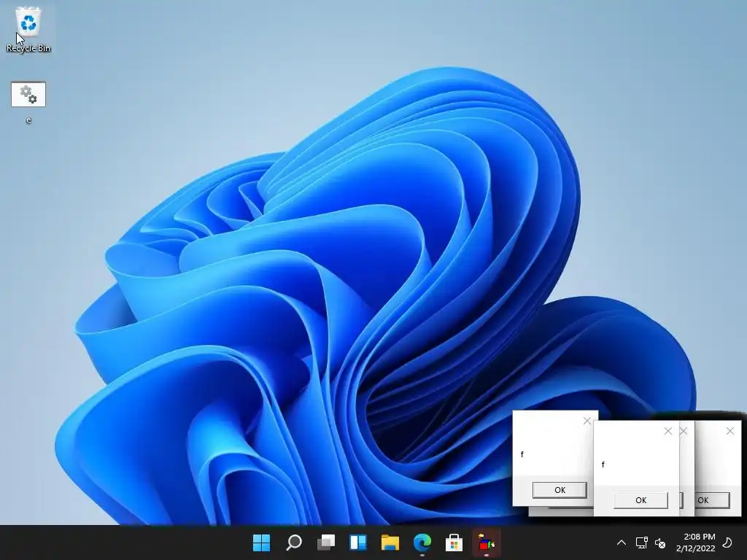The image size is (747, 560).
Task: Select the Recycle Bin desktop icon
Action: coord(28,29)
